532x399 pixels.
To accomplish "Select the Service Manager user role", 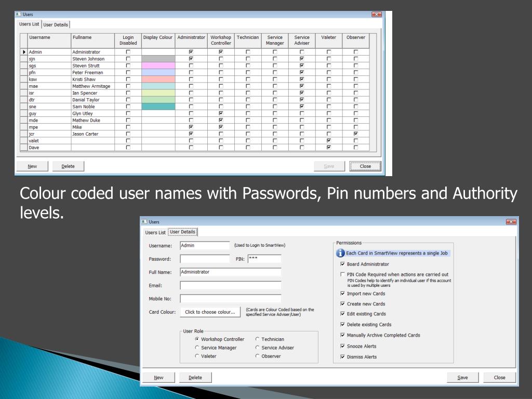I will (x=197, y=348).
